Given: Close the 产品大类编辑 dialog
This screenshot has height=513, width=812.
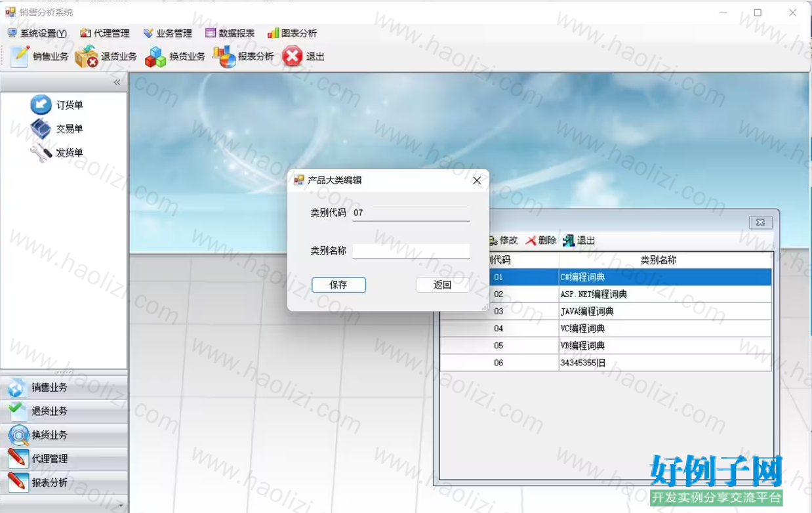Looking at the screenshot, I should [x=477, y=180].
